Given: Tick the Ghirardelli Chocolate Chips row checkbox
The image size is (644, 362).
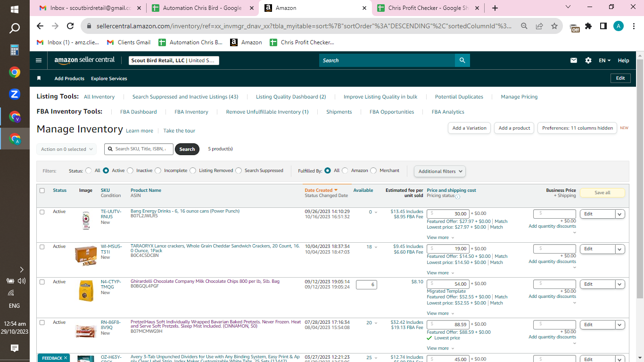Looking at the screenshot, I should coord(42,282).
